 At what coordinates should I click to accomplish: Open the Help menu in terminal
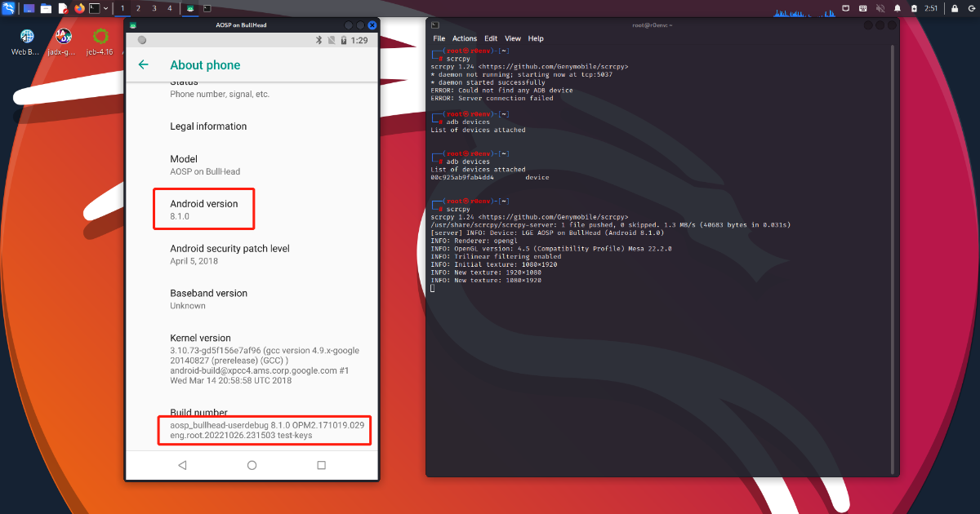click(x=536, y=38)
